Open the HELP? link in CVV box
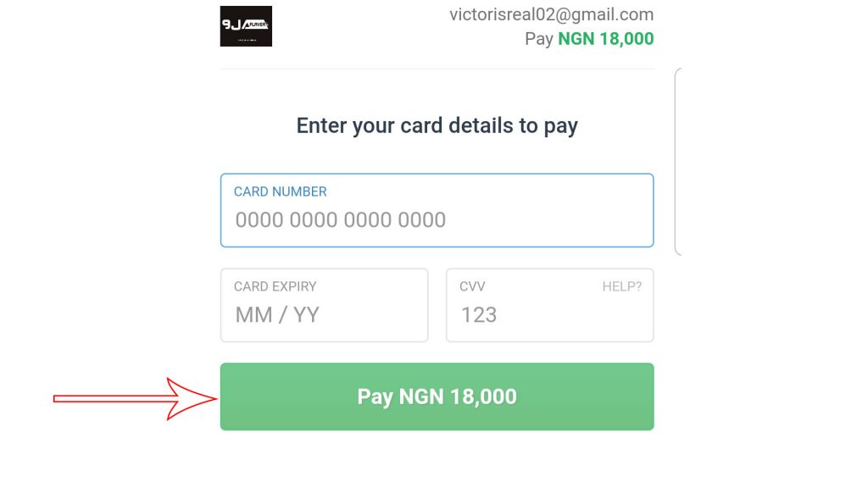Screen dimensions: 868x488 621,286
